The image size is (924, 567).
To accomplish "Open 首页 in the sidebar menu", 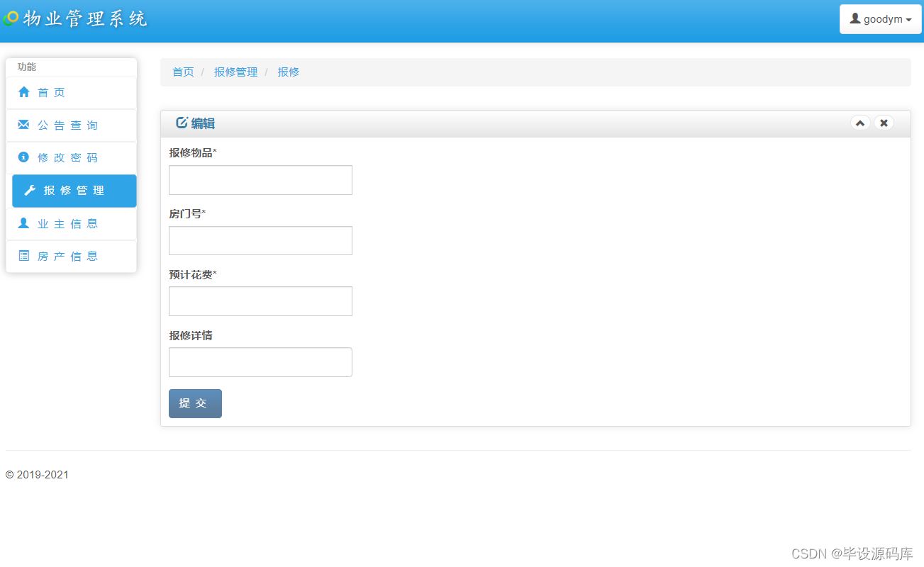I will (71, 93).
